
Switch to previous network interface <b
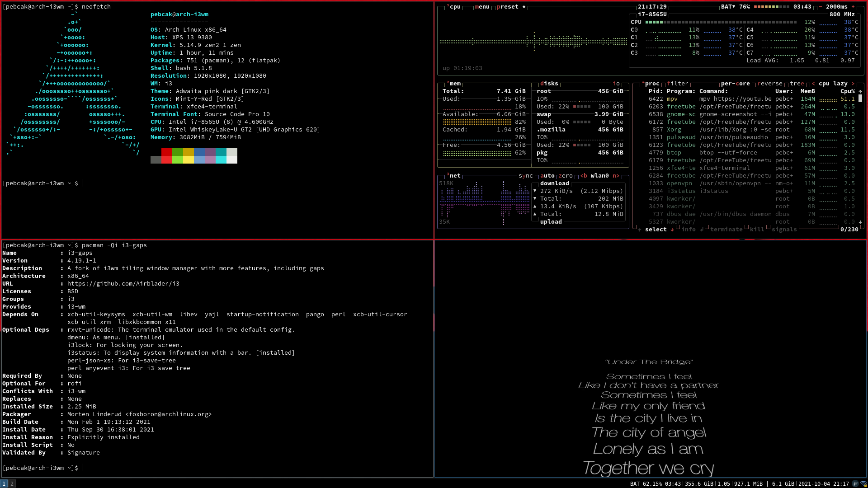[x=584, y=176]
